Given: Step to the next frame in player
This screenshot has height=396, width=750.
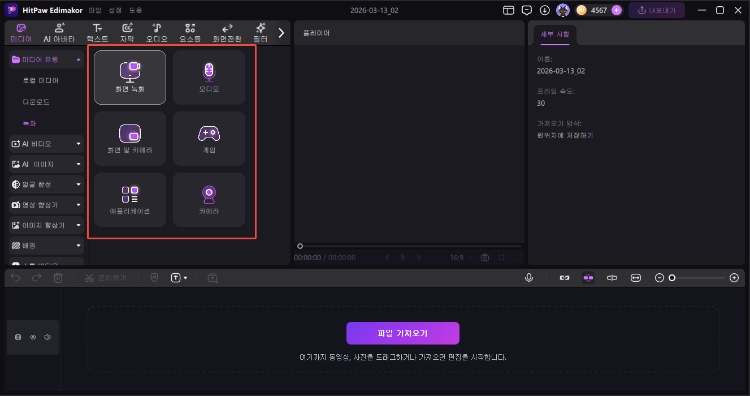Looking at the screenshot, I should [419, 257].
